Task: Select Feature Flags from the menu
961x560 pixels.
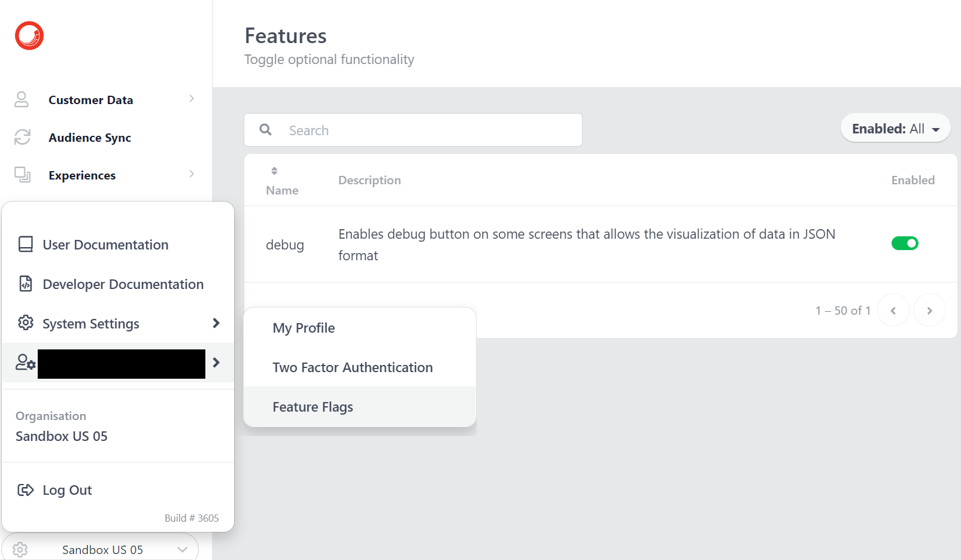Action: point(313,406)
